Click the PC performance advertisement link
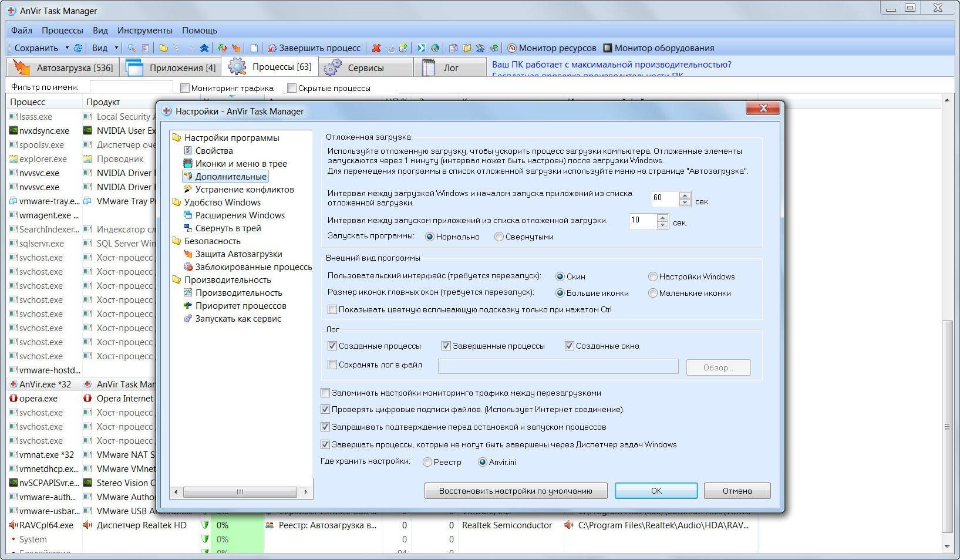The width and height of the screenshot is (960, 560). click(612, 65)
